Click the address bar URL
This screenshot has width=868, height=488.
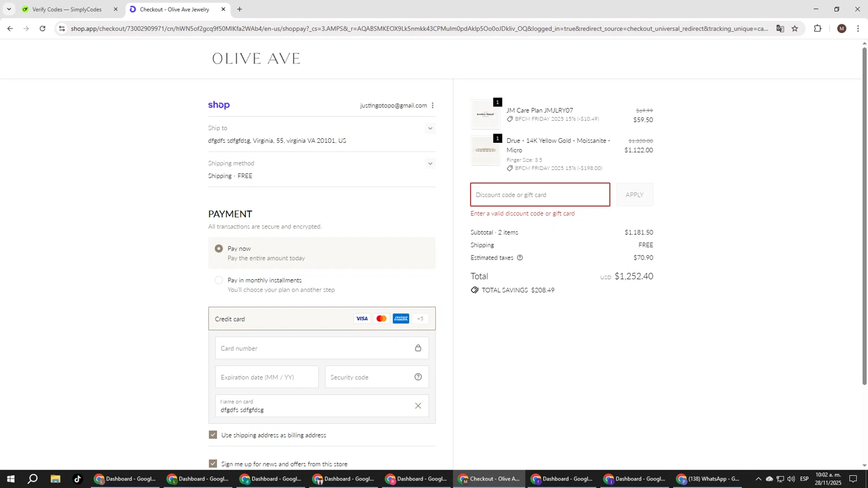[x=420, y=28]
